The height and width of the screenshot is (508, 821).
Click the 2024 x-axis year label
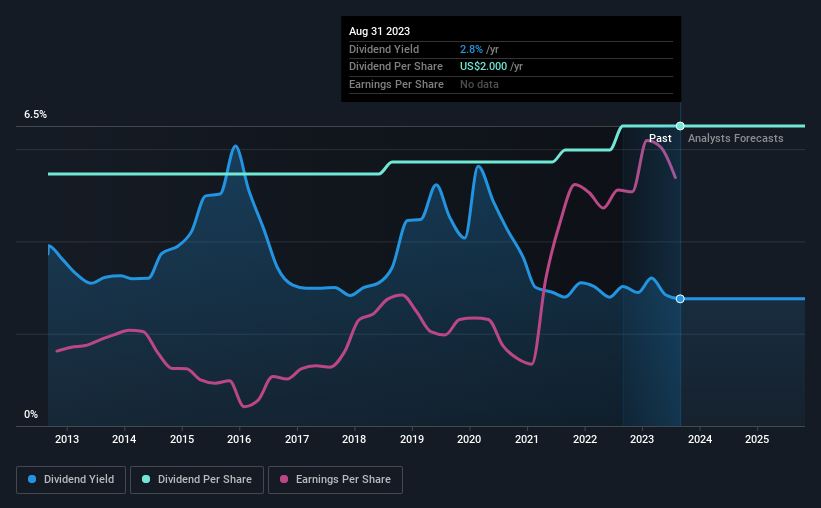tap(700, 439)
